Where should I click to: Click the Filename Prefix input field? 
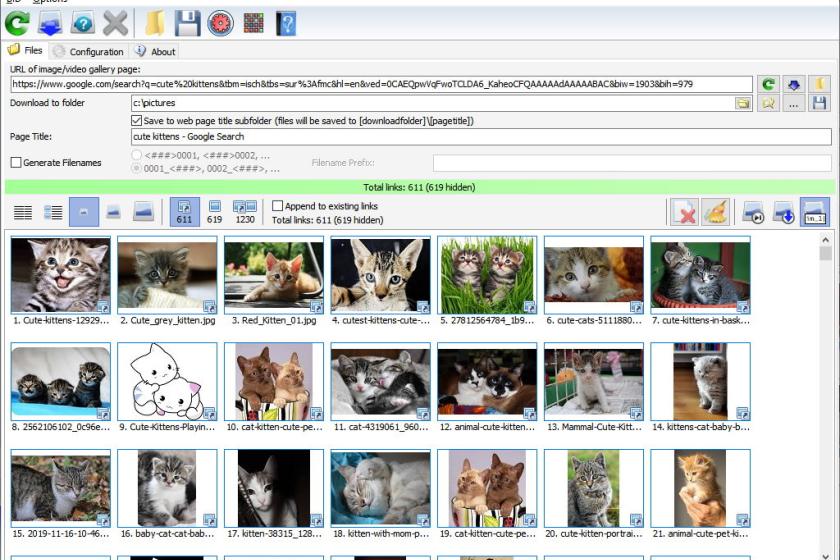[x=632, y=163]
